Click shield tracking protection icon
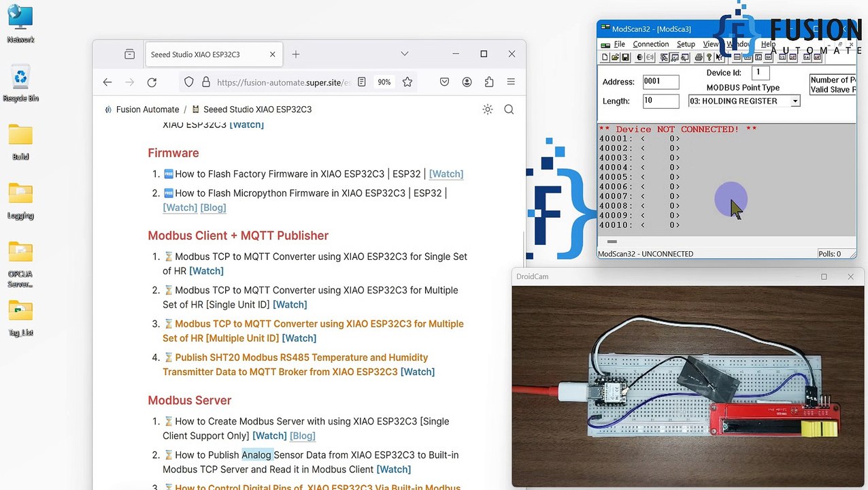The width and height of the screenshot is (868, 490). 189,82
